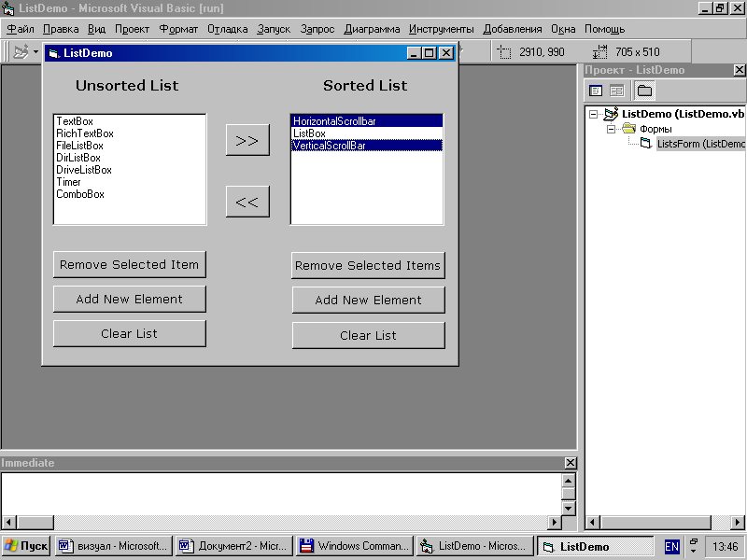Open the Add Project dropdown arrow
Screen dimensions: 747x560
point(35,51)
